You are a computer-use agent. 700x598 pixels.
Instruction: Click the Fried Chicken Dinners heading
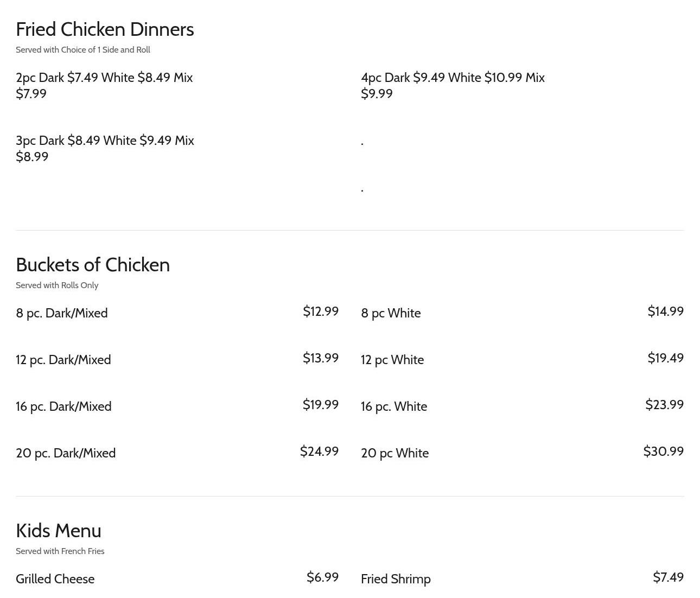[105, 29]
